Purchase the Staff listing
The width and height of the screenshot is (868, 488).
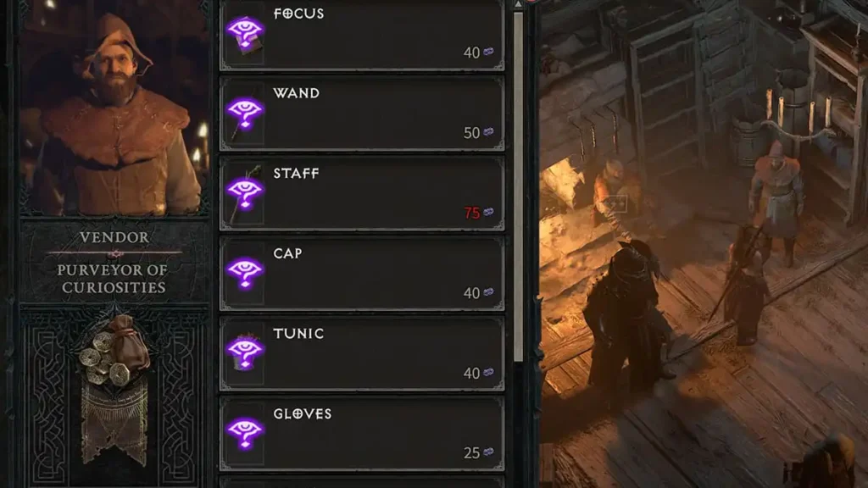[362, 194]
